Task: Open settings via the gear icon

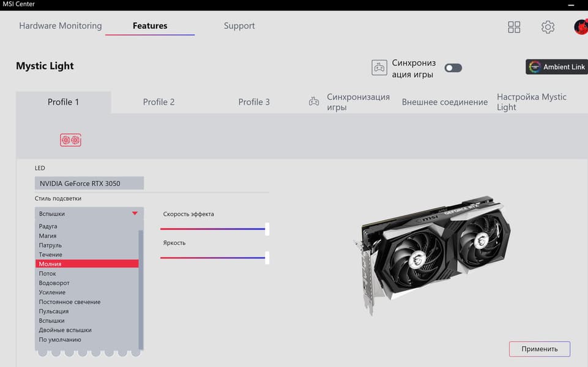Action: point(548,27)
